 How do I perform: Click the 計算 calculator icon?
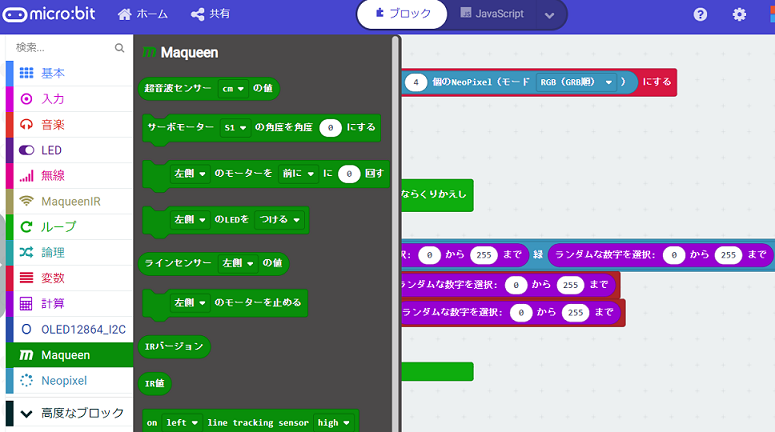[x=26, y=303]
